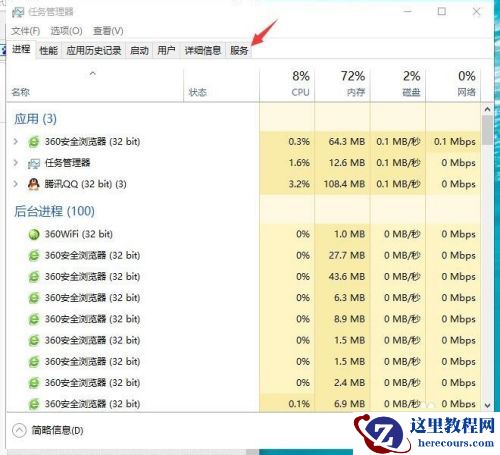Sort by the 网络 0% column header
The height and width of the screenshot is (455, 500).
pos(453,85)
